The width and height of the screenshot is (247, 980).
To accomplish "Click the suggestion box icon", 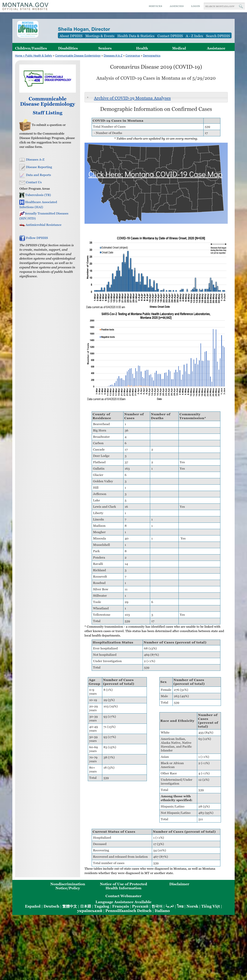I will pyautogui.click(x=25, y=125).
